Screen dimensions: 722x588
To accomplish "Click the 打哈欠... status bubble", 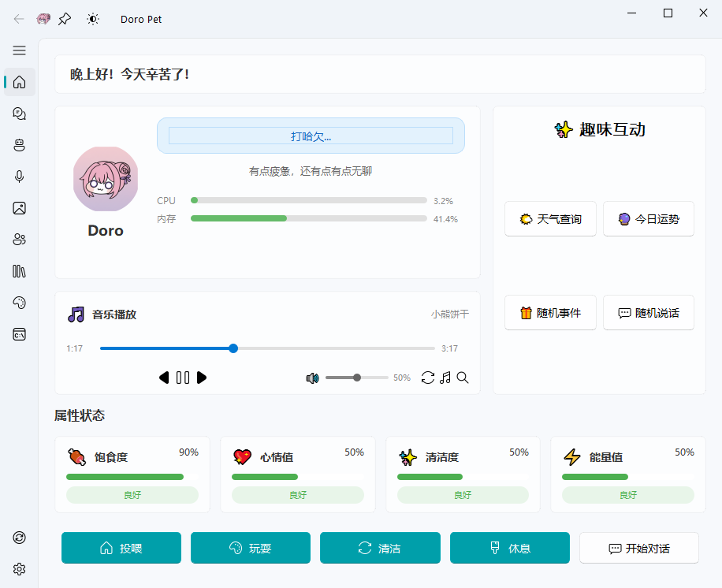I will tap(311, 136).
